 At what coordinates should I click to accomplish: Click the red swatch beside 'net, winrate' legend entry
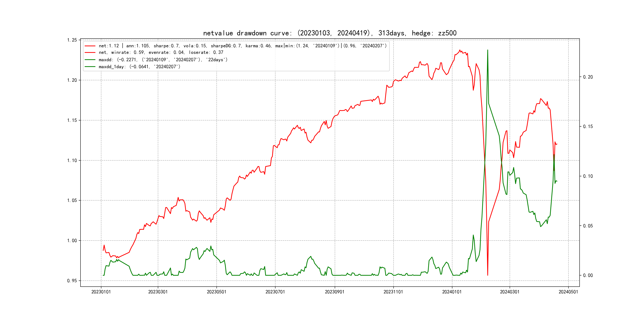click(90, 52)
